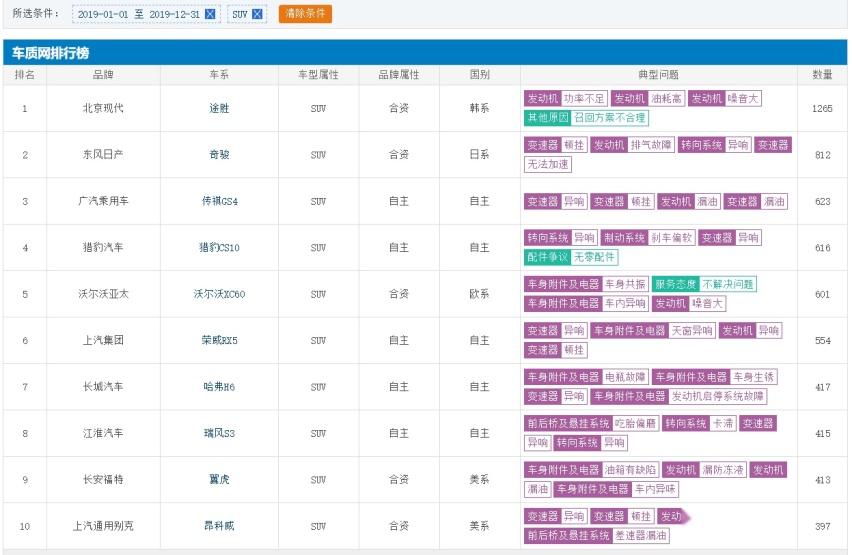
Task: Open the 沃尔沃XC60 car series link
Action: coord(220,294)
